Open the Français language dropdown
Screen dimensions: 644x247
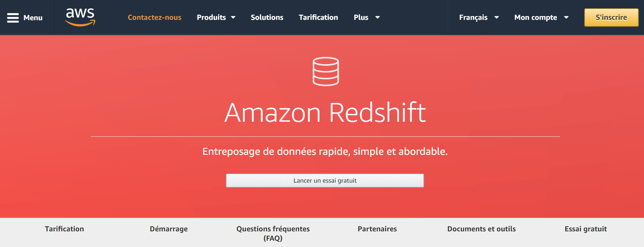pos(479,17)
